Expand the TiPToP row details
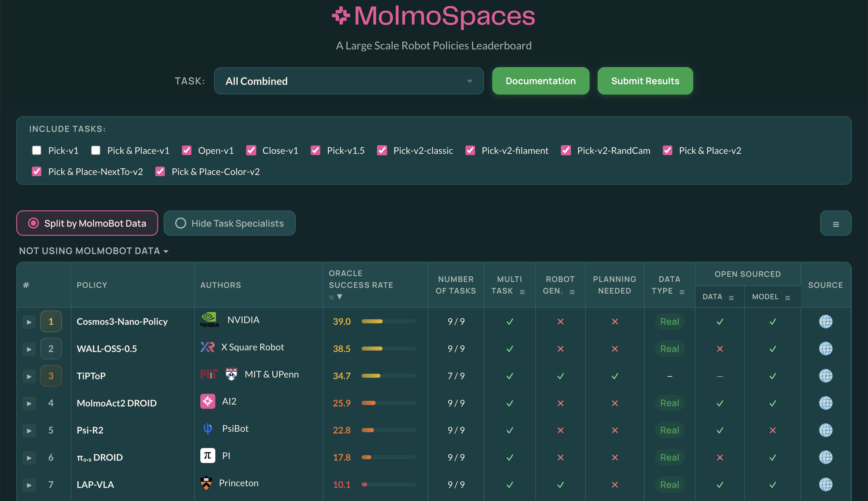Viewport: 868px width, 501px height. (x=29, y=376)
